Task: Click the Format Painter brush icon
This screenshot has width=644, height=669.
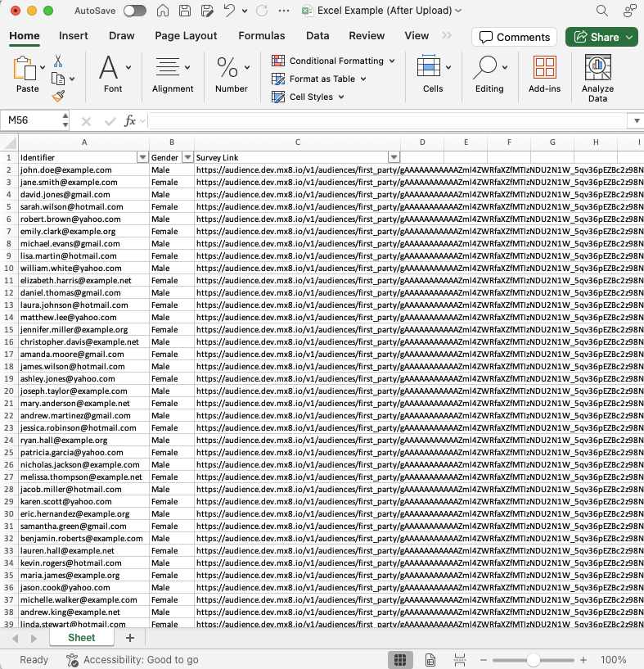Action: [58, 96]
